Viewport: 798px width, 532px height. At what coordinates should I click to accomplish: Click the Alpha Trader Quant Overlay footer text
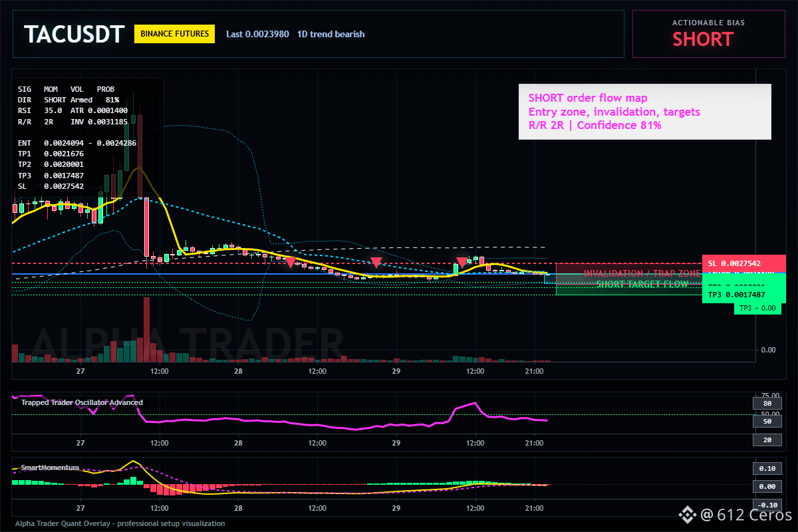click(x=120, y=523)
